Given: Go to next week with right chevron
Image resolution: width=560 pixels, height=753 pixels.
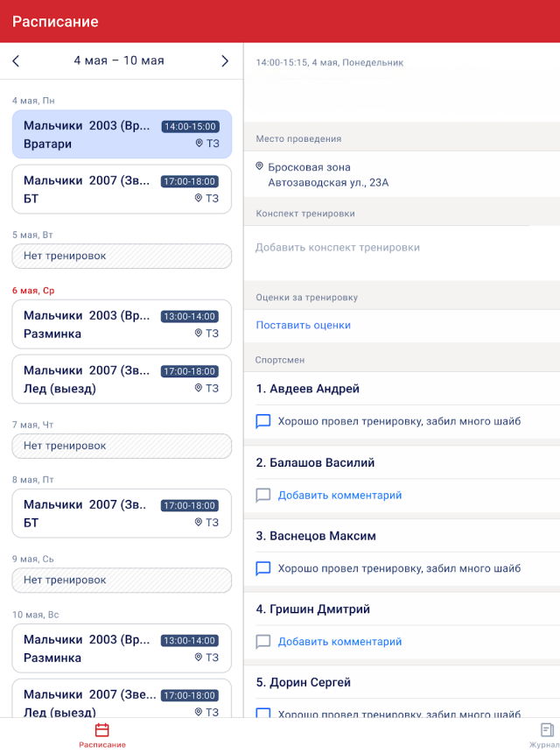Looking at the screenshot, I should (x=225, y=61).
